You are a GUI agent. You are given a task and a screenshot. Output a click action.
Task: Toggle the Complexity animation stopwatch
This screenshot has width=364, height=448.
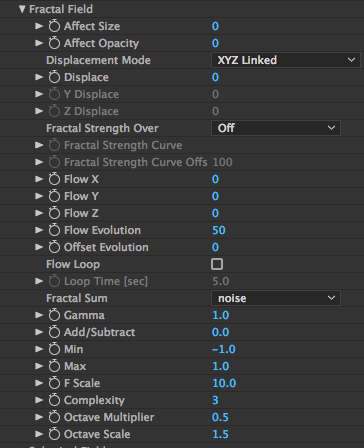tap(54, 400)
